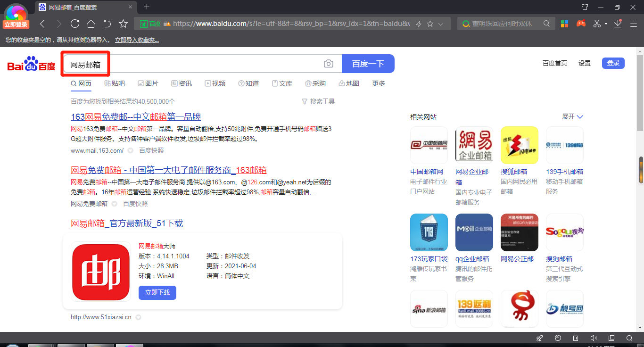Open the downloads icon in browser toolbar
This screenshot has height=347, width=644.
[x=618, y=24]
